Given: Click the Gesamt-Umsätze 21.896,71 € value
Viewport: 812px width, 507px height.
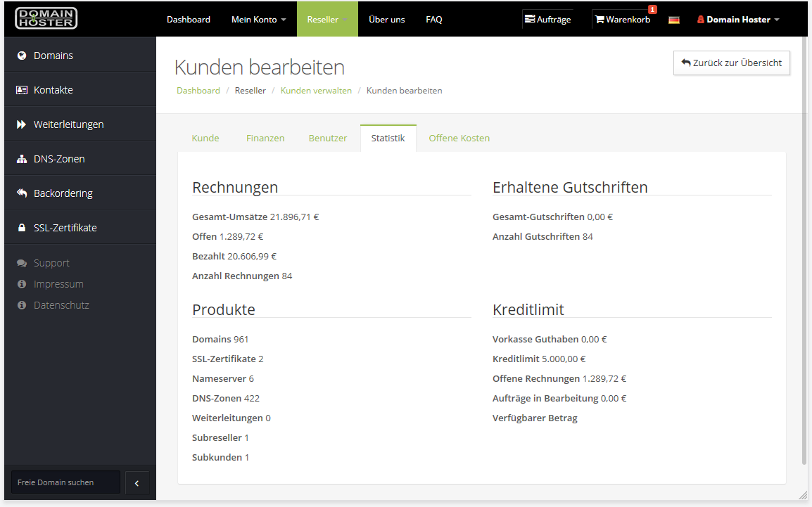Looking at the screenshot, I should pos(255,217).
